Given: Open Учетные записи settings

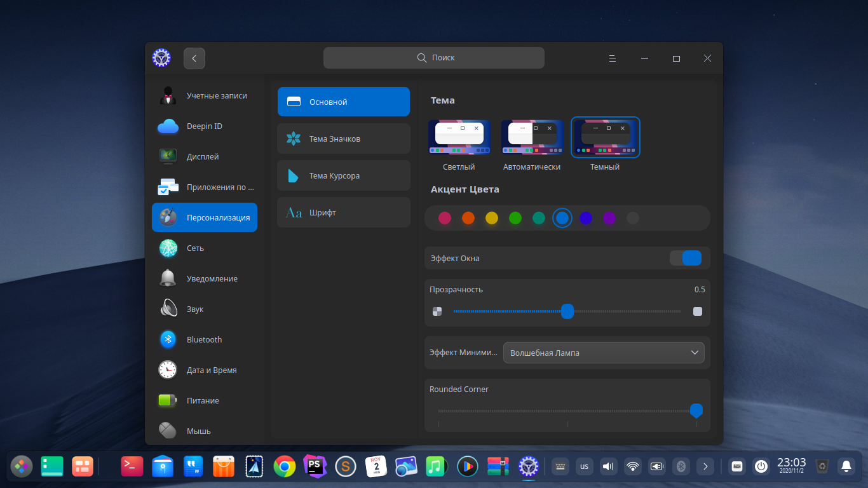Looking at the screenshot, I should (x=205, y=96).
